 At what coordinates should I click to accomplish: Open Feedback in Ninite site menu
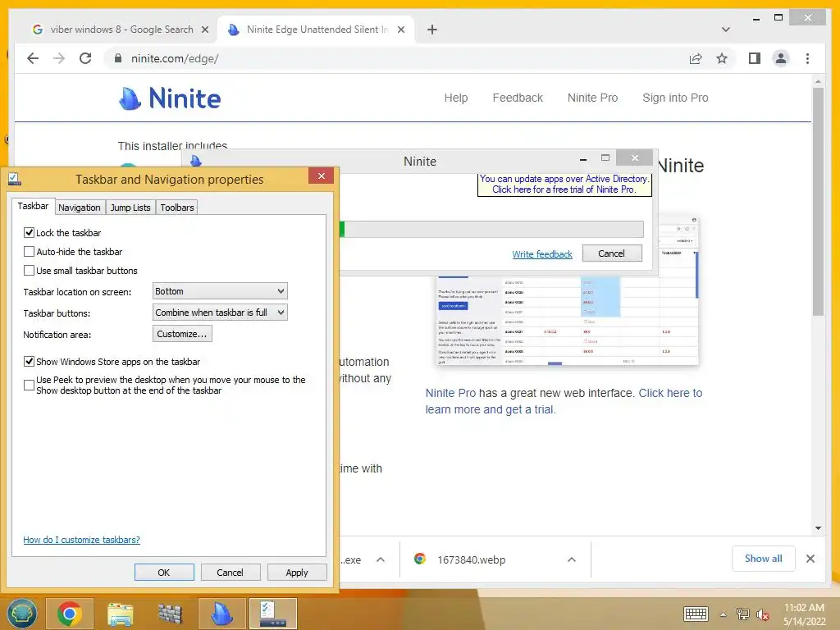point(518,98)
